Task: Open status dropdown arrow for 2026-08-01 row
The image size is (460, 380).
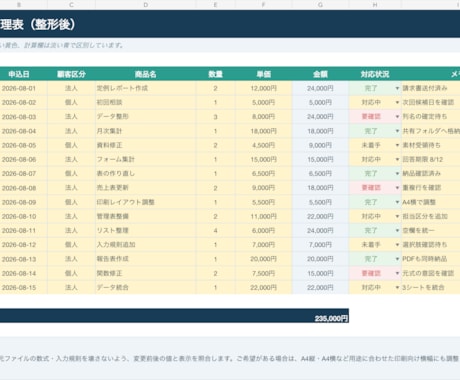Action: point(397,88)
